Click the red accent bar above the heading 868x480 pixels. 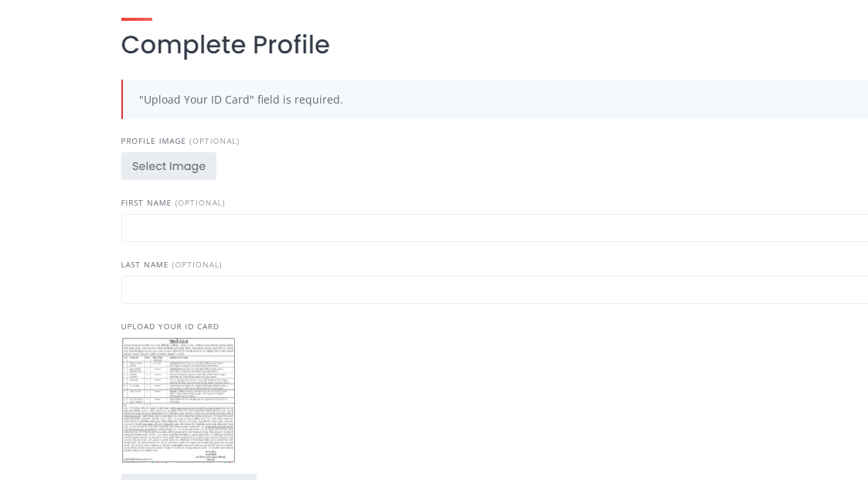pyautogui.click(x=137, y=19)
